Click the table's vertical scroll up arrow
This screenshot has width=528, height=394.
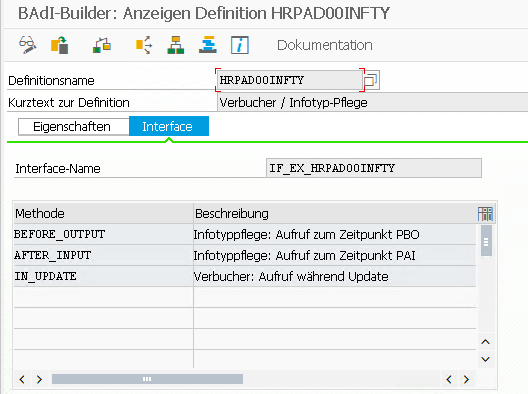(x=485, y=342)
